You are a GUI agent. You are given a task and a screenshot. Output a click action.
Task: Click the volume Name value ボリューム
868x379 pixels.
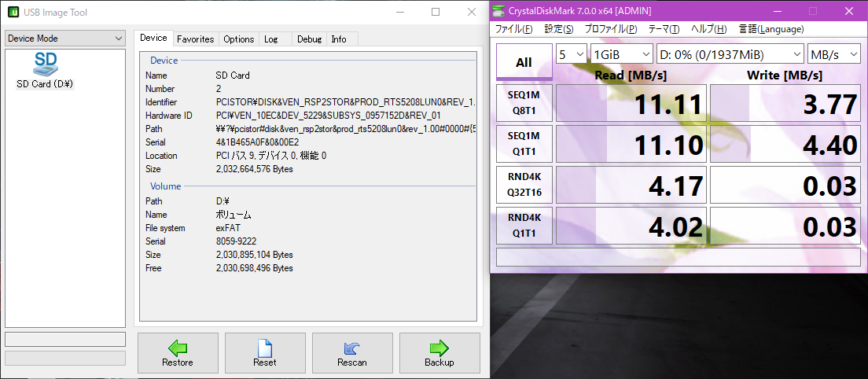(x=233, y=215)
